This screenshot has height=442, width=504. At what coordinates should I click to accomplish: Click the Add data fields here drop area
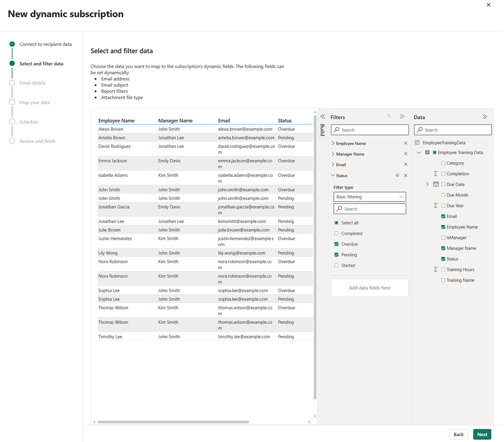[x=370, y=288]
